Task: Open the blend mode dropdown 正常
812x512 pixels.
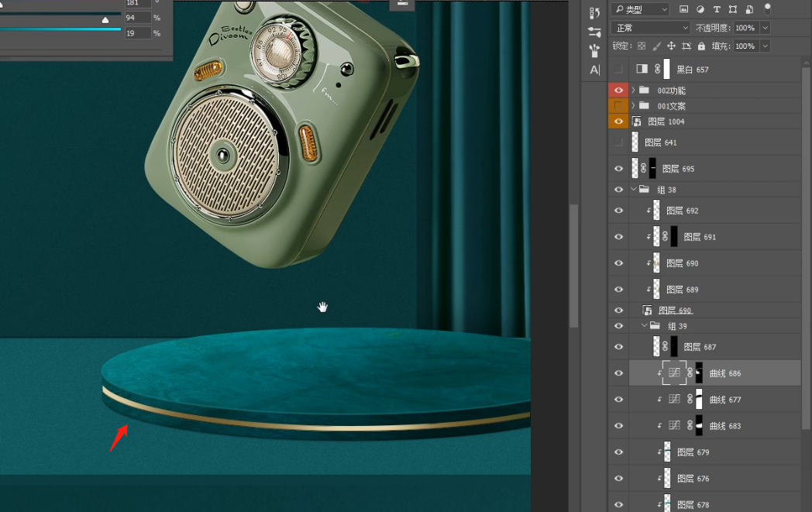Action: [651, 28]
